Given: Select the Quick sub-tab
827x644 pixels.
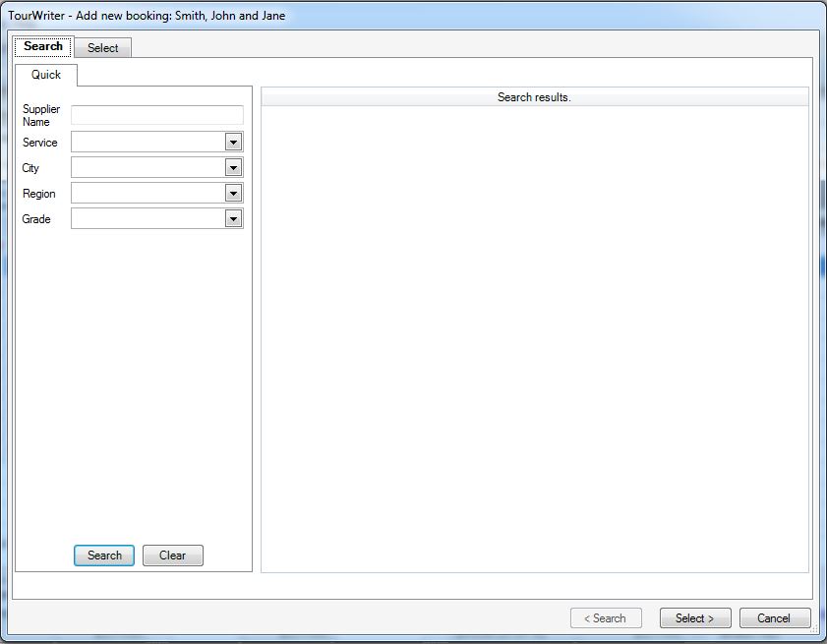Looking at the screenshot, I should (46, 75).
